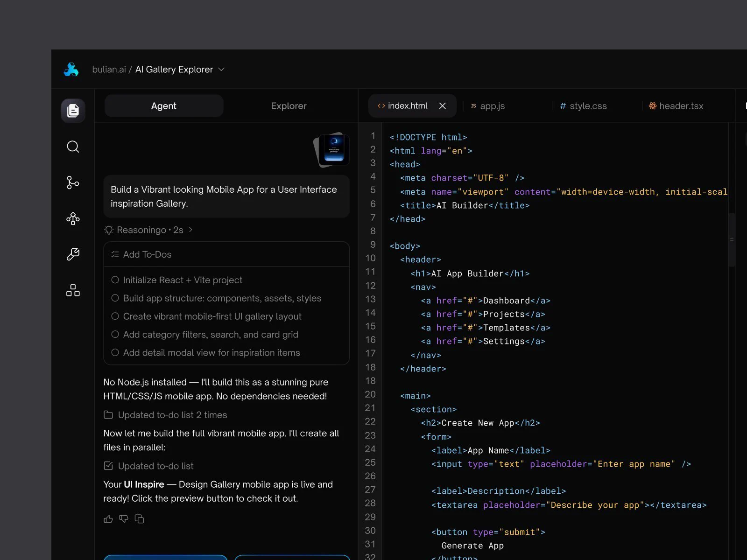This screenshot has height=560, width=747.
Task: Click the 'Updated to-do list 2 times' text
Action: coord(173,415)
